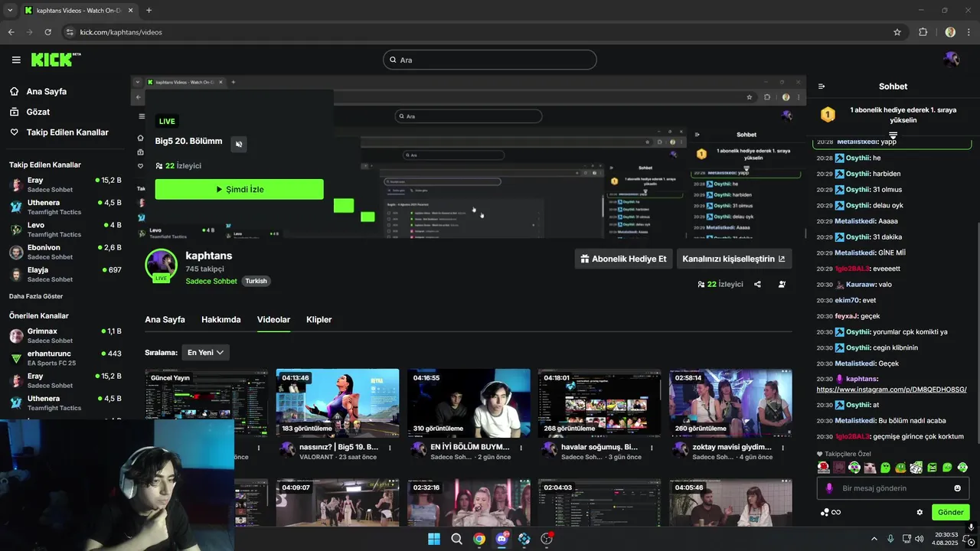Open Levo channel in followed list
The width and height of the screenshot is (980, 551).
(x=65, y=230)
